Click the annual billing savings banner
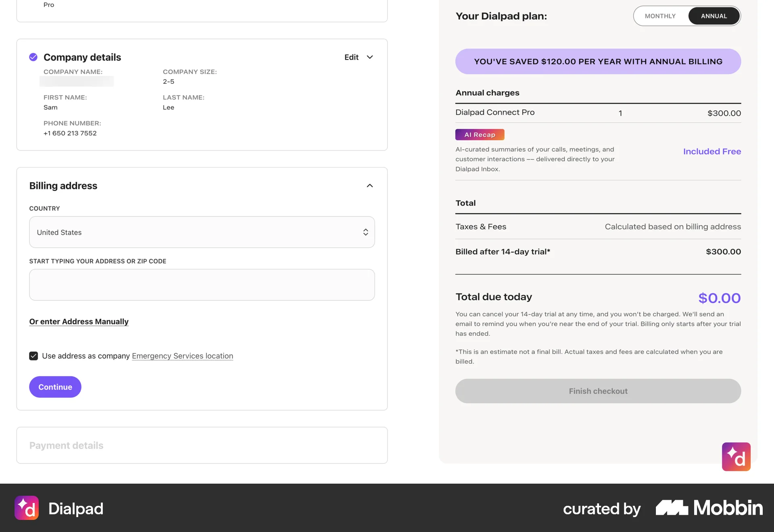774x532 pixels. coord(598,61)
